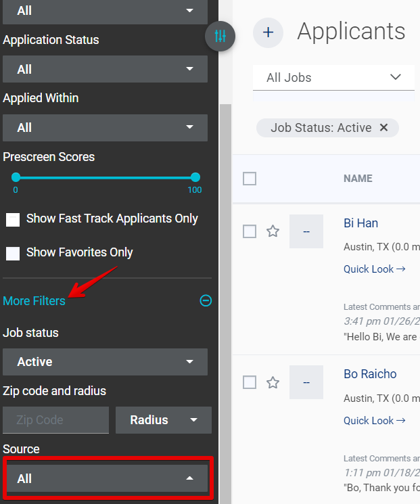Click the plus icon to add applicant
The height and width of the screenshot is (504, 420).
[268, 32]
